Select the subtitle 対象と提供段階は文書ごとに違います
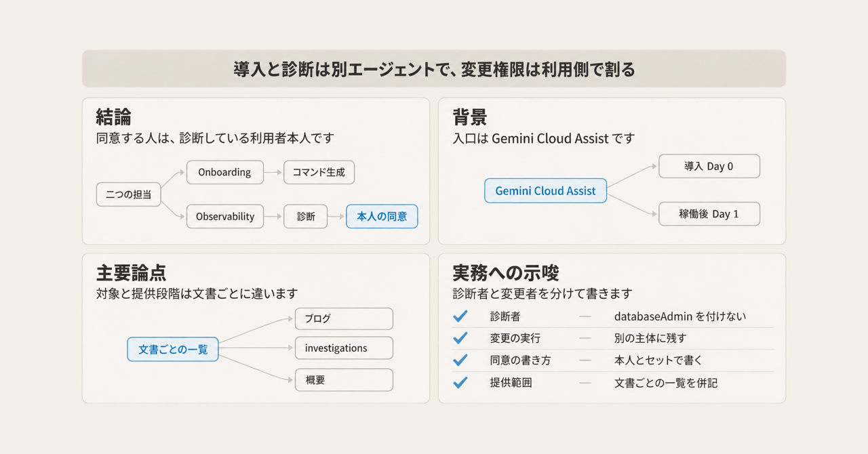The height and width of the screenshot is (454, 868). [197, 293]
